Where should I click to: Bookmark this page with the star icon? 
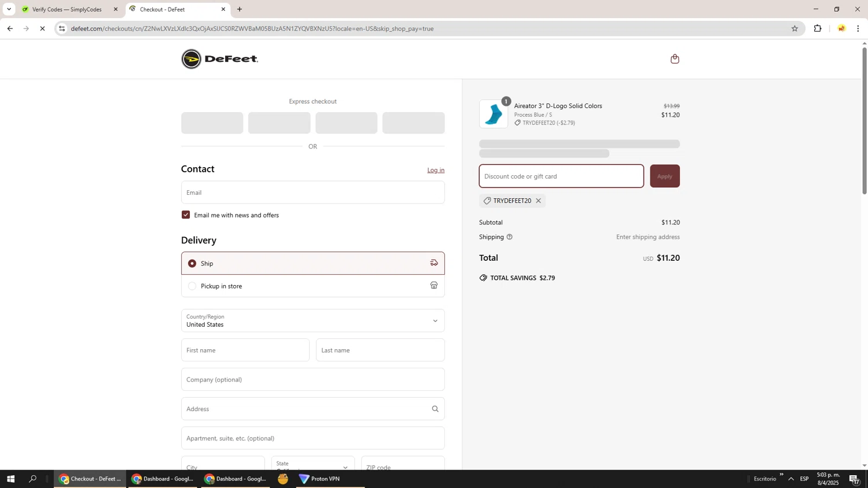coord(795,28)
